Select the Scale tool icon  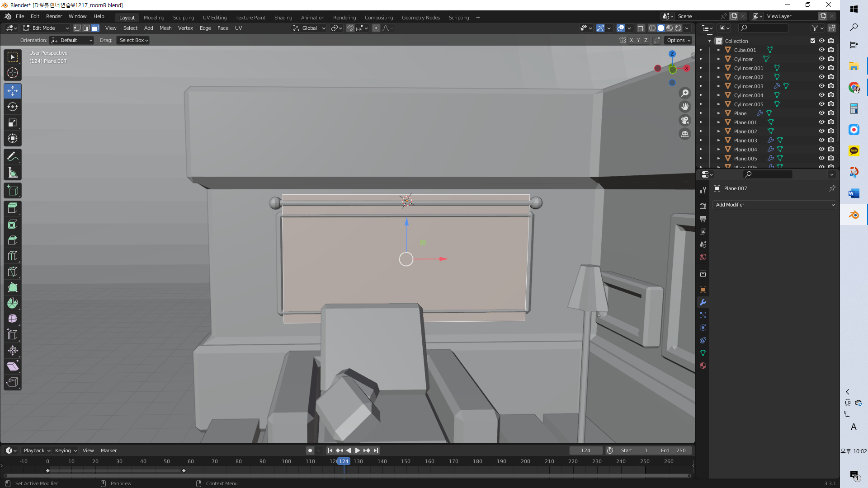click(13, 123)
